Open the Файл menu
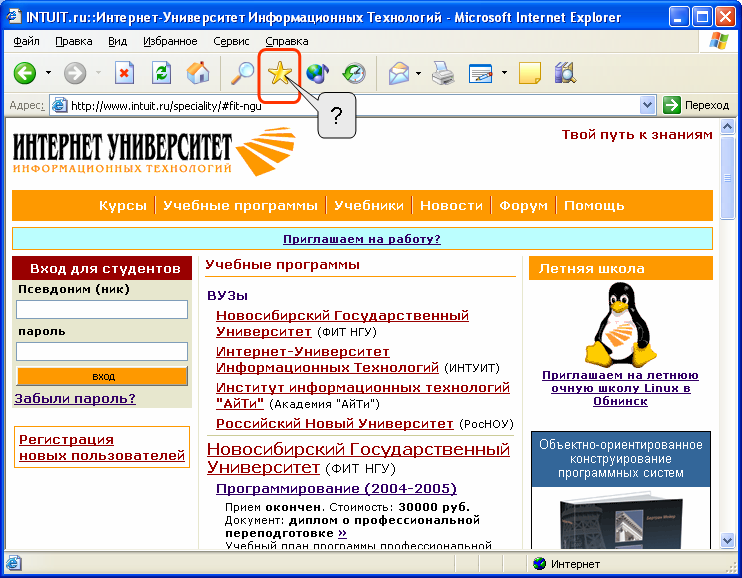Image resolution: width=742 pixels, height=578 pixels. tap(26, 41)
